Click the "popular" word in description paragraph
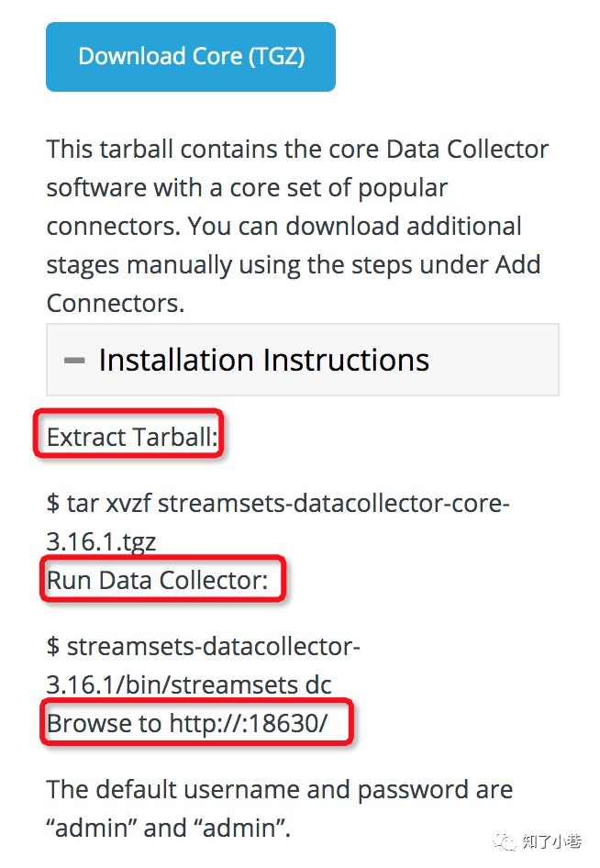The width and height of the screenshot is (600, 868). [x=403, y=189]
